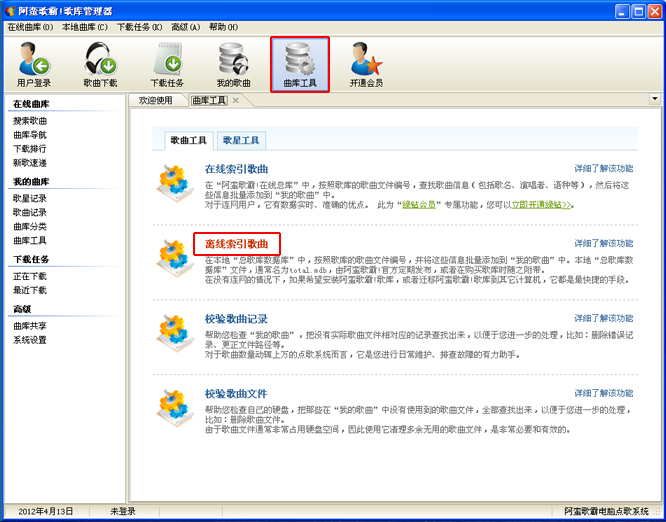Select the 曲库工具 database gear icon
This screenshot has height=522, width=666.
pos(300,64)
